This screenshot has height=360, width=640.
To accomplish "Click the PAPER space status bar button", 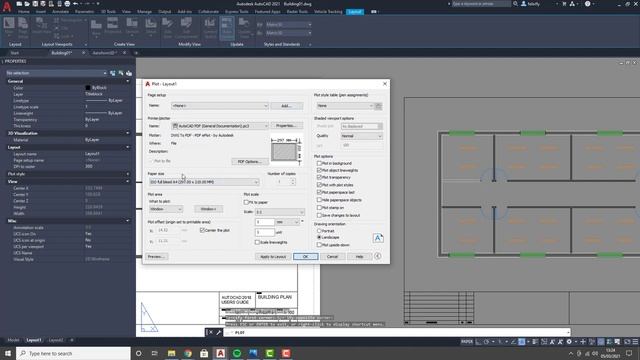I will (x=467, y=342).
